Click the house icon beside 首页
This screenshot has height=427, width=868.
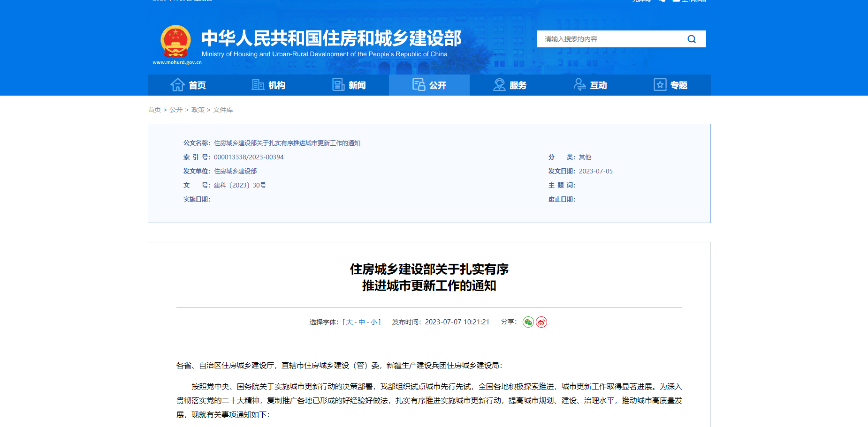[177, 85]
